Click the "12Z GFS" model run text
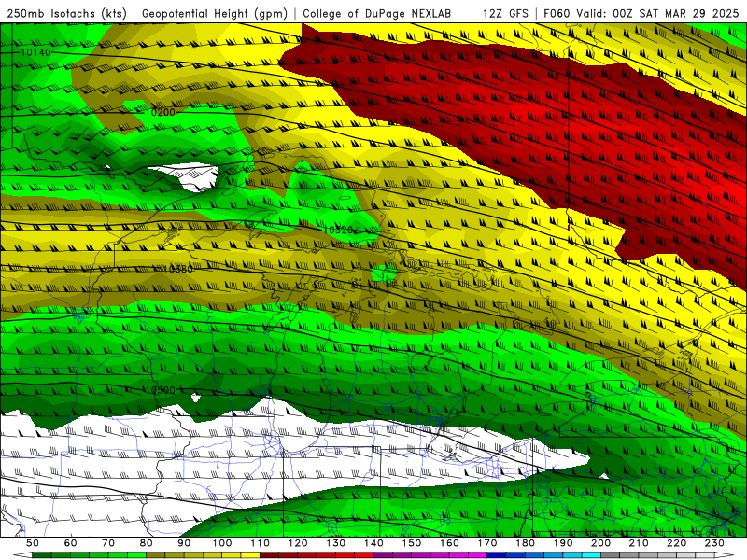This screenshot has height=560, width=747. [505, 14]
